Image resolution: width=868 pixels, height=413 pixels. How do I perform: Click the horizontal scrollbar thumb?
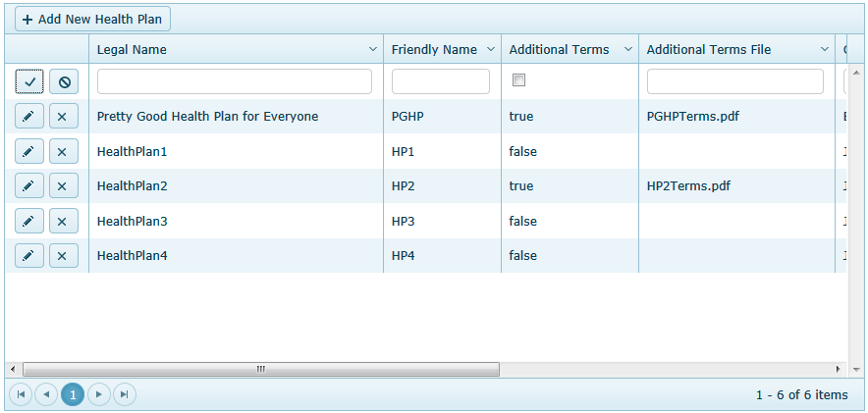(260, 369)
